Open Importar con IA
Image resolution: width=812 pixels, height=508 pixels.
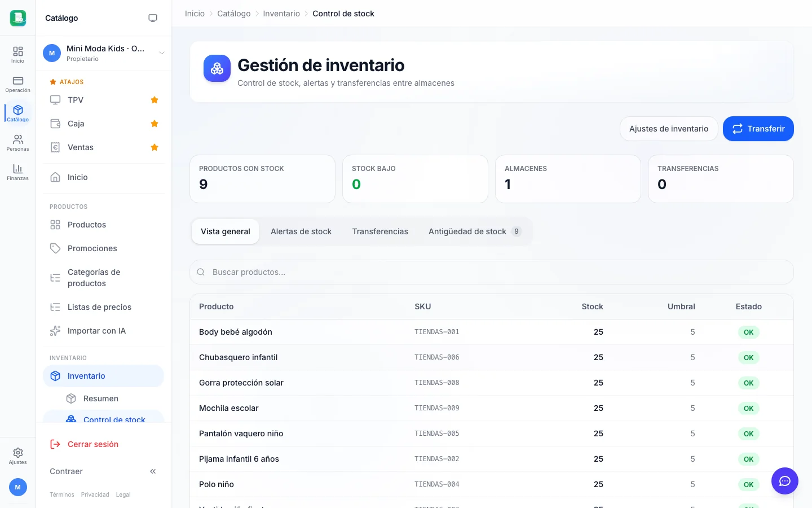[x=103, y=331]
